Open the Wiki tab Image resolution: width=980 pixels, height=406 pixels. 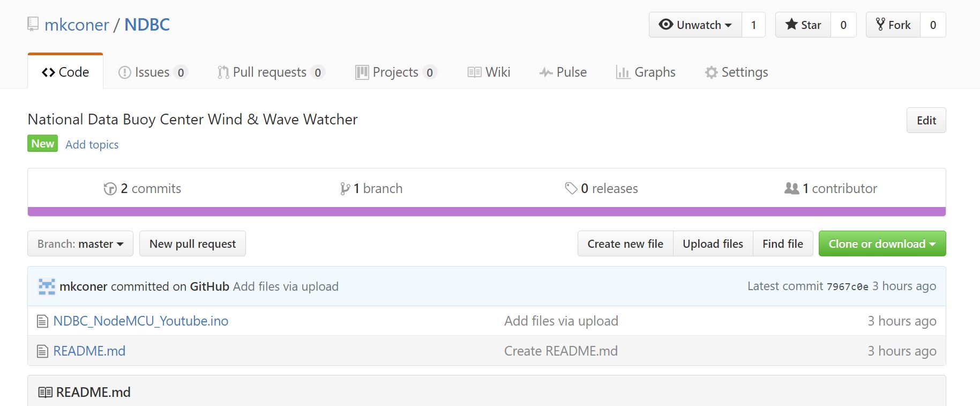(x=489, y=72)
